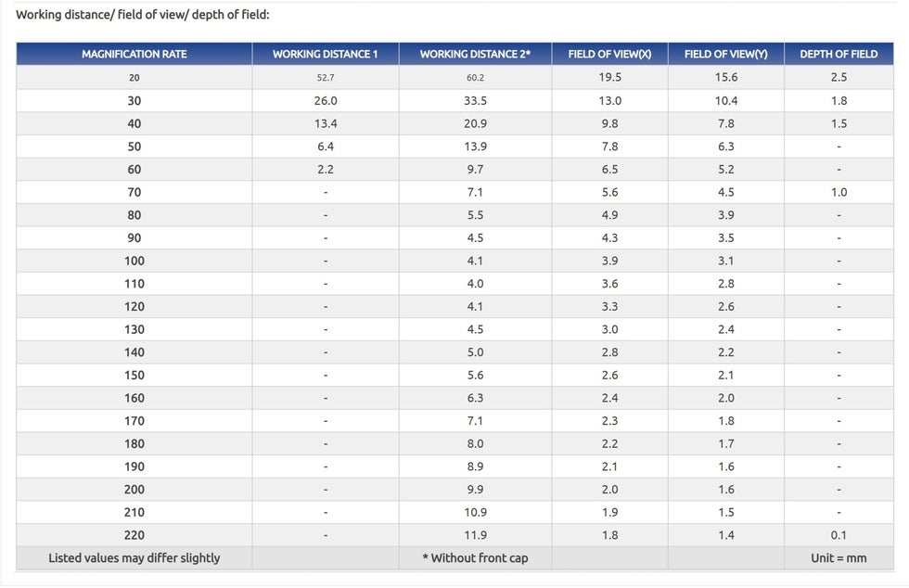Select the 26.0 working distance cell

pos(326,100)
